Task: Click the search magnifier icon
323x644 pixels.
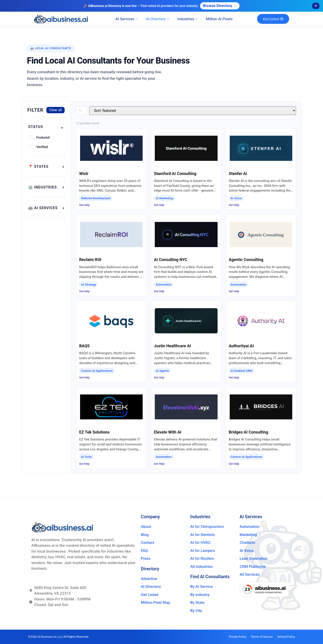Action: 80,111
